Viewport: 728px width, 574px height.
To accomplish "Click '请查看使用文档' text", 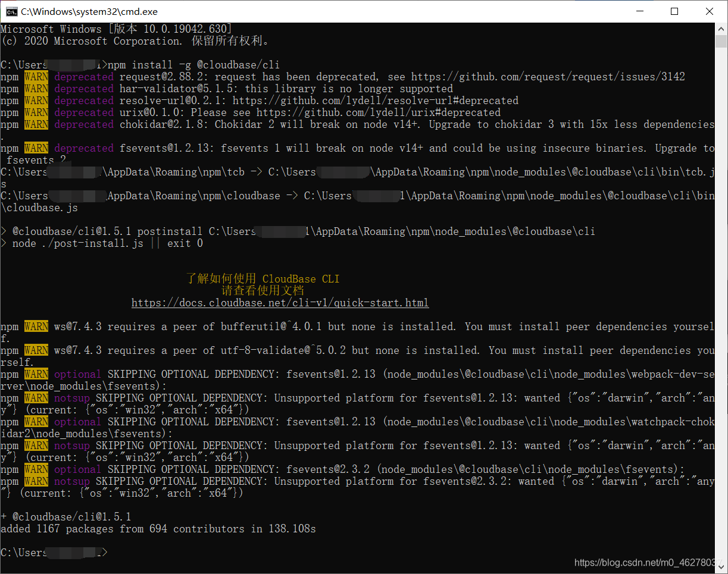I will coord(263,291).
